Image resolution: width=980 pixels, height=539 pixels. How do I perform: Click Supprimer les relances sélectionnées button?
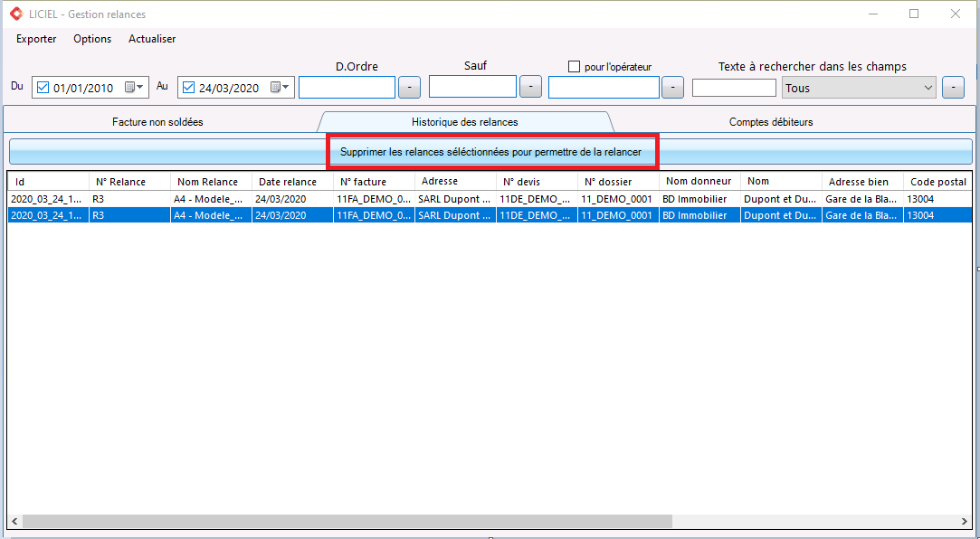point(490,152)
